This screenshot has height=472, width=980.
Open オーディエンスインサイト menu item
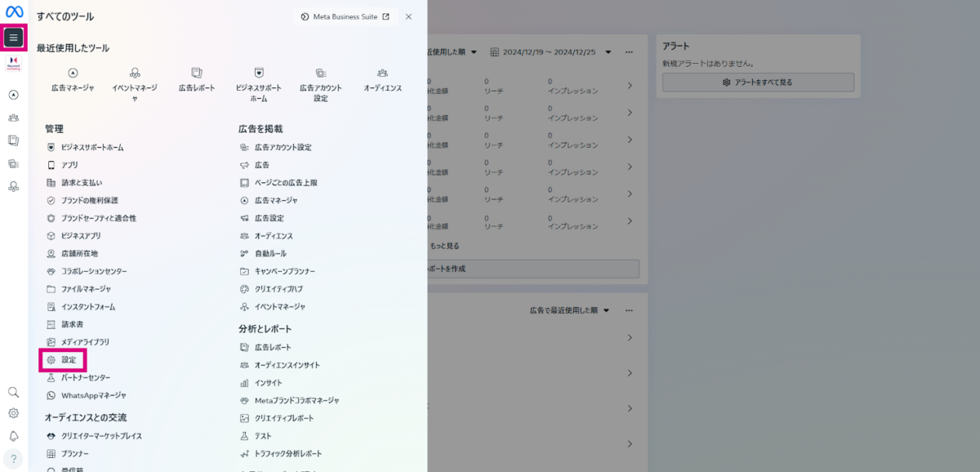280,365
